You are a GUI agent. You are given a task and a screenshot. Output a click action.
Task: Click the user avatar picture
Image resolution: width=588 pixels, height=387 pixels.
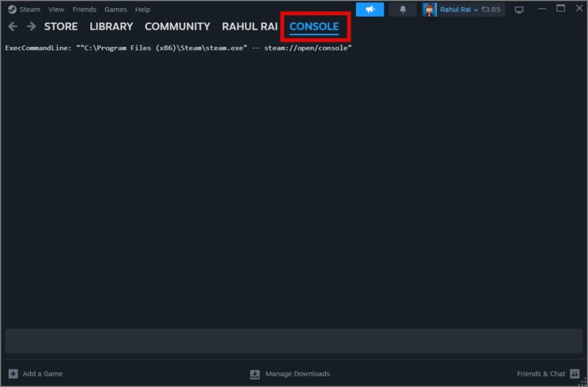(430, 10)
